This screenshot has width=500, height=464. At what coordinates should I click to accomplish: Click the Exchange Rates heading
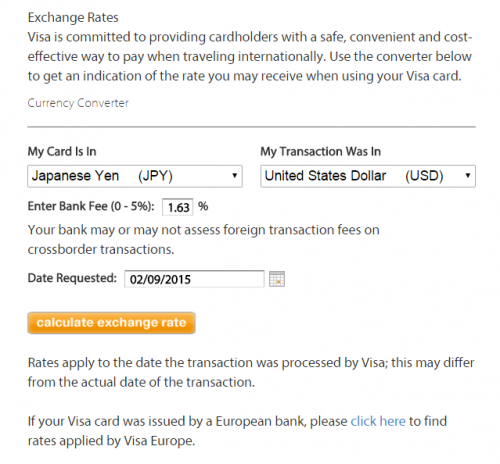point(73,17)
